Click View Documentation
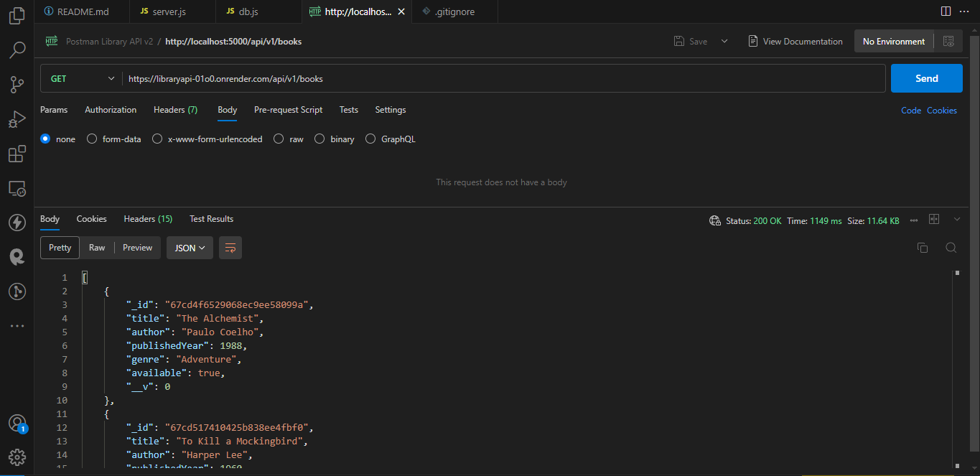 (795, 42)
